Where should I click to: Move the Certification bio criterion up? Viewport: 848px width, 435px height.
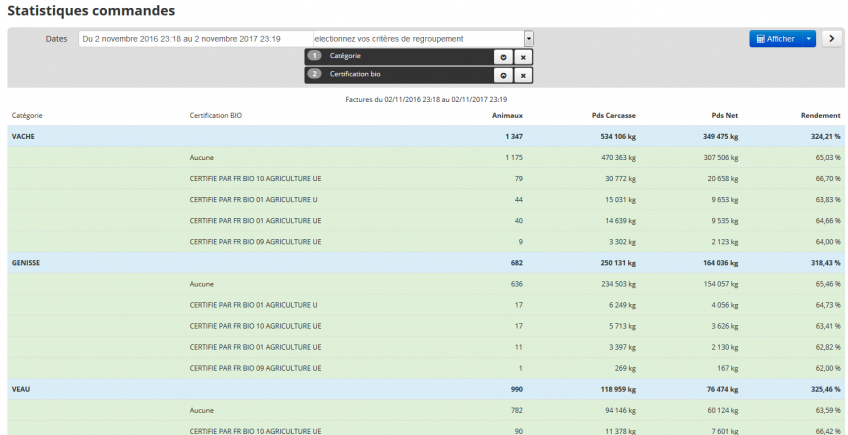click(x=504, y=75)
